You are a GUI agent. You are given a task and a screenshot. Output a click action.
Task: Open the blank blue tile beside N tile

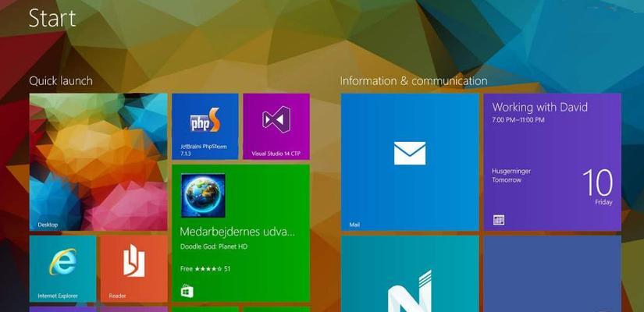point(553,274)
